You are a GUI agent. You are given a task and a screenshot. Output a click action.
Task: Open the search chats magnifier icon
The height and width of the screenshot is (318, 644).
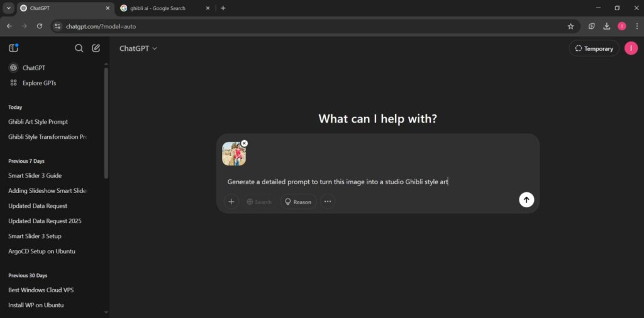pyautogui.click(x=79, y=48)
